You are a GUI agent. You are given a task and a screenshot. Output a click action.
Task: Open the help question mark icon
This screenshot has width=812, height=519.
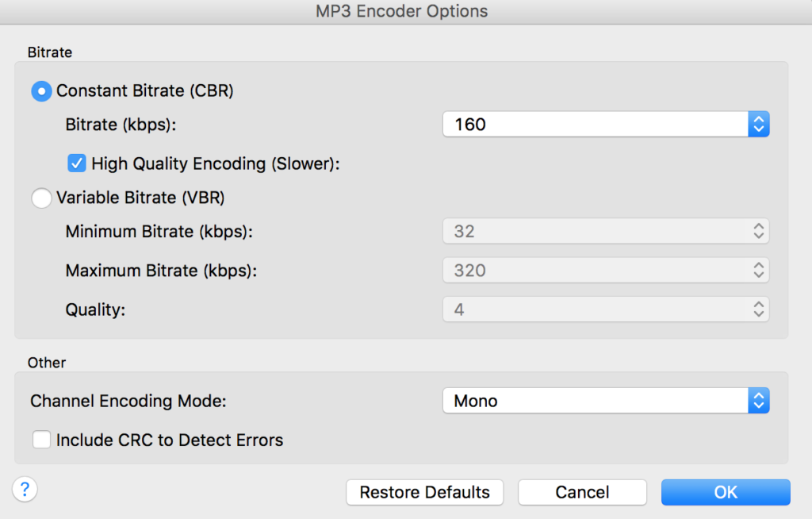click(25, 489)
